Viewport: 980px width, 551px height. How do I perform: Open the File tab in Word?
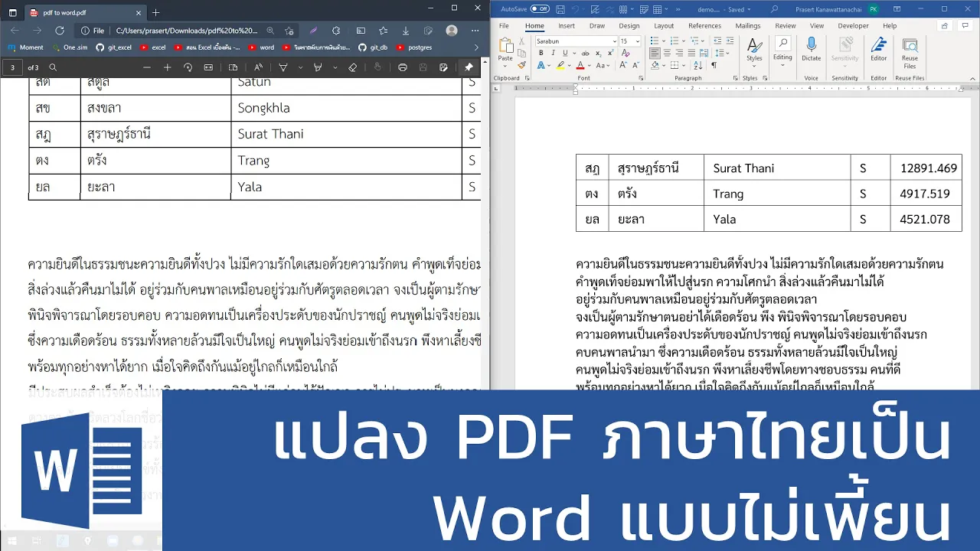coord(504,25)
